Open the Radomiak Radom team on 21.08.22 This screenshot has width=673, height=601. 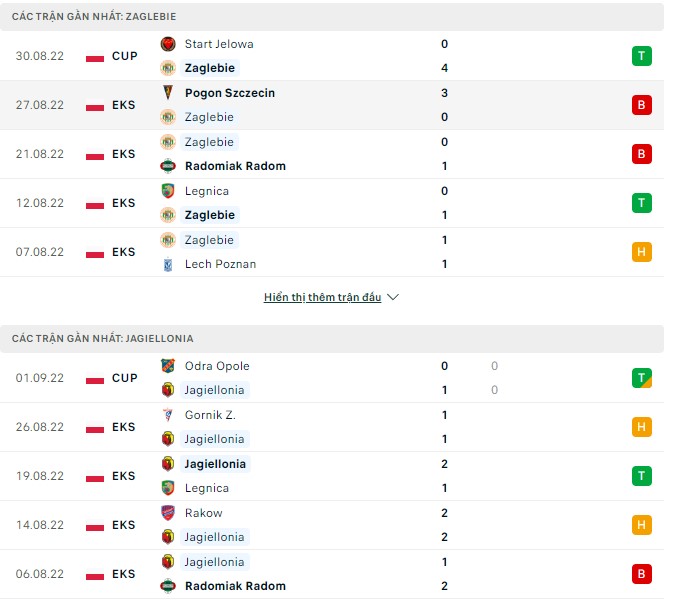(x=235, y=166)
